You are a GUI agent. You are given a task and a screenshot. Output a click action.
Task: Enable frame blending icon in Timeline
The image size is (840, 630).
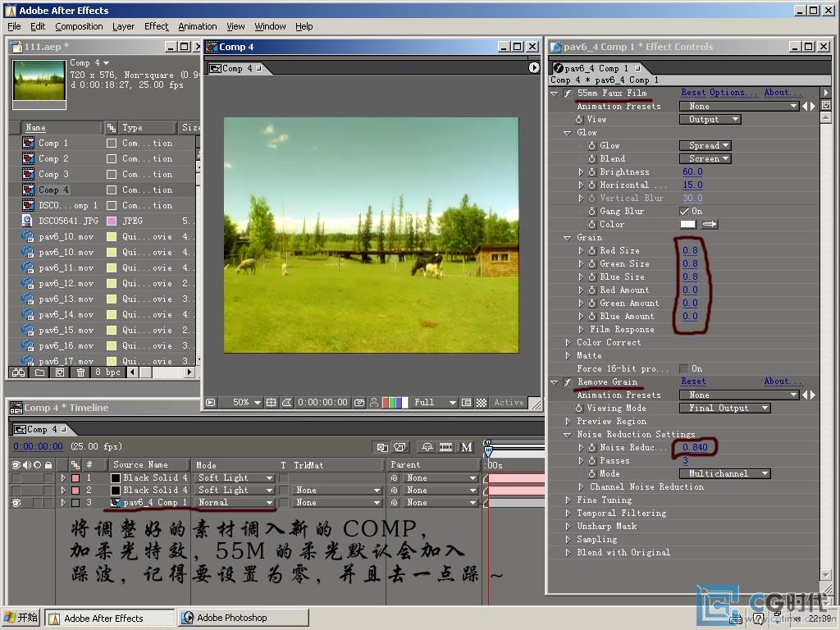[x=445, y=447]
